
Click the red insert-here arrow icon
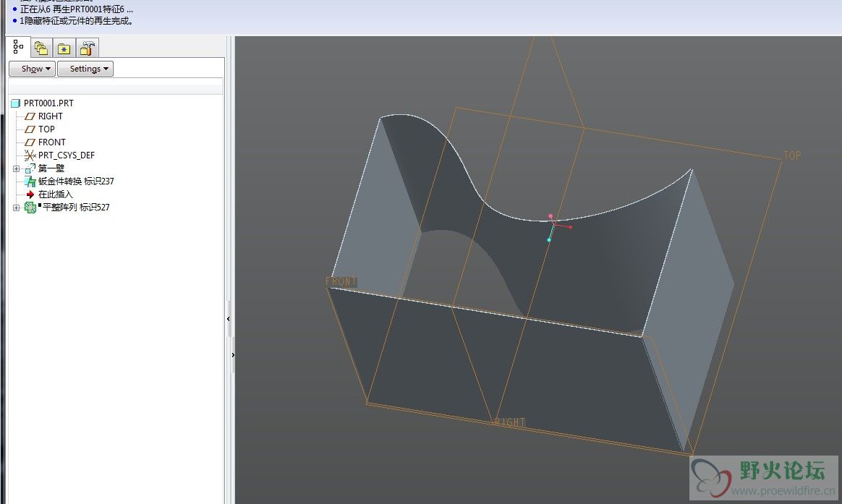point(30,195)
